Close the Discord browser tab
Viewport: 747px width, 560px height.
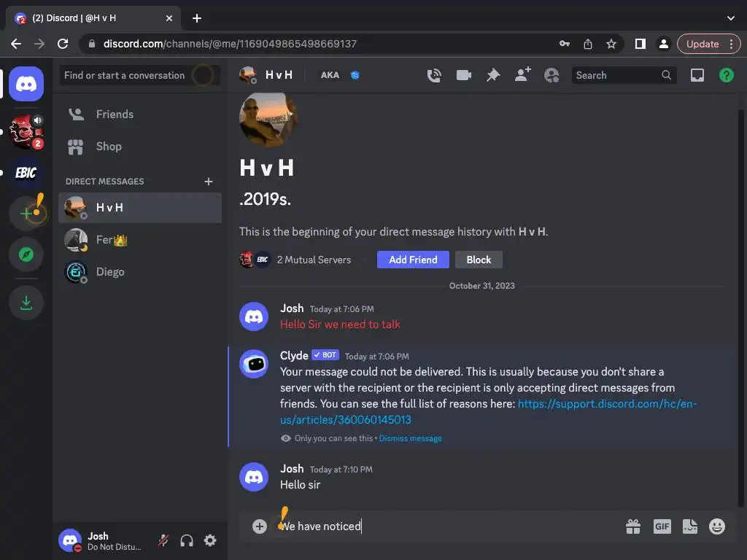(169, 18)
